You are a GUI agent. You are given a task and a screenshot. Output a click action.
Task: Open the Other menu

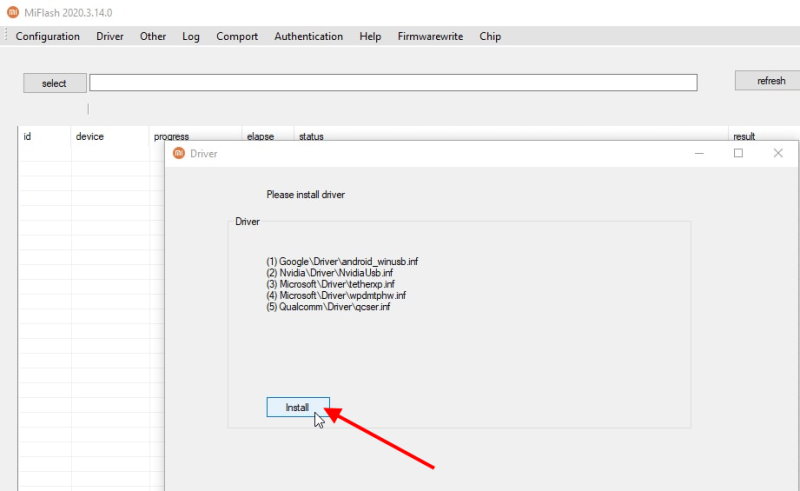(x=153, y=36)
